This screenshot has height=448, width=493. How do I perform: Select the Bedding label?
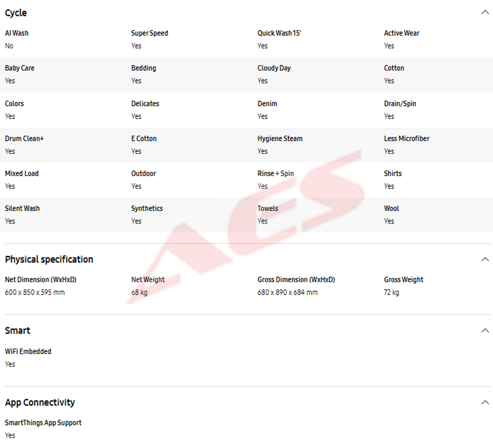coord(144,68)
